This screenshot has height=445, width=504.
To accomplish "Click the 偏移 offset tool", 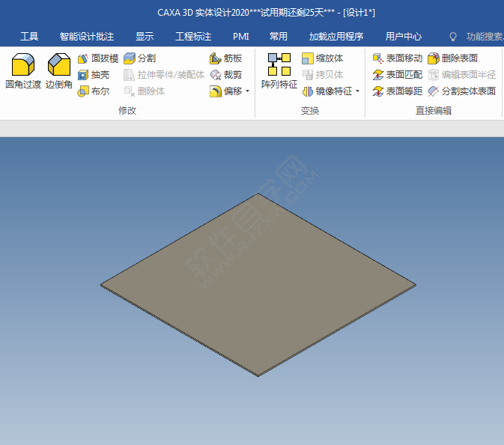I will 225,91.
